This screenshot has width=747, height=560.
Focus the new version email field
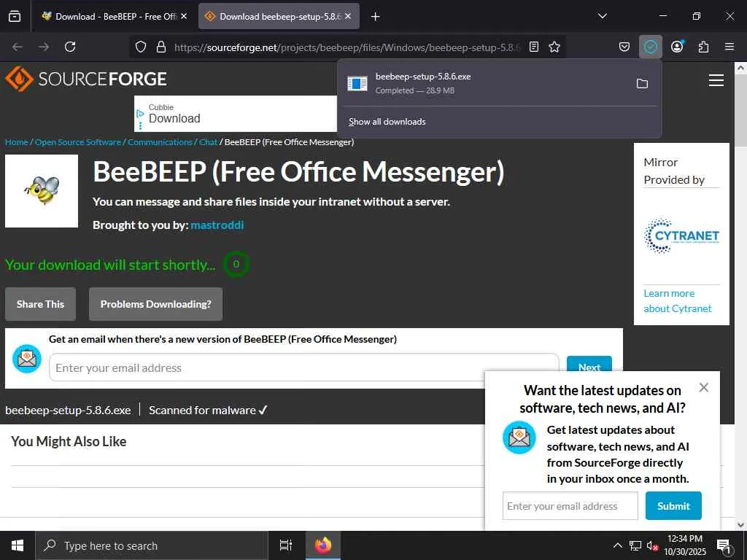click(x=304, y=367)
